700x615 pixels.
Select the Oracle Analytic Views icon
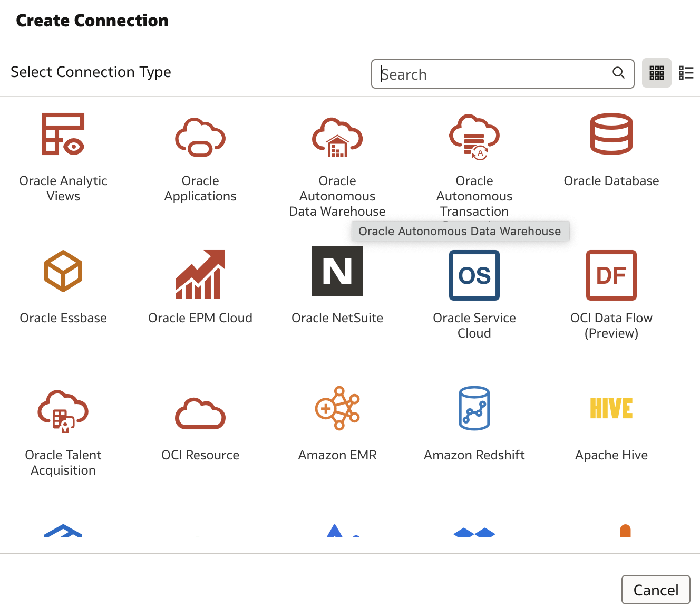63,134
